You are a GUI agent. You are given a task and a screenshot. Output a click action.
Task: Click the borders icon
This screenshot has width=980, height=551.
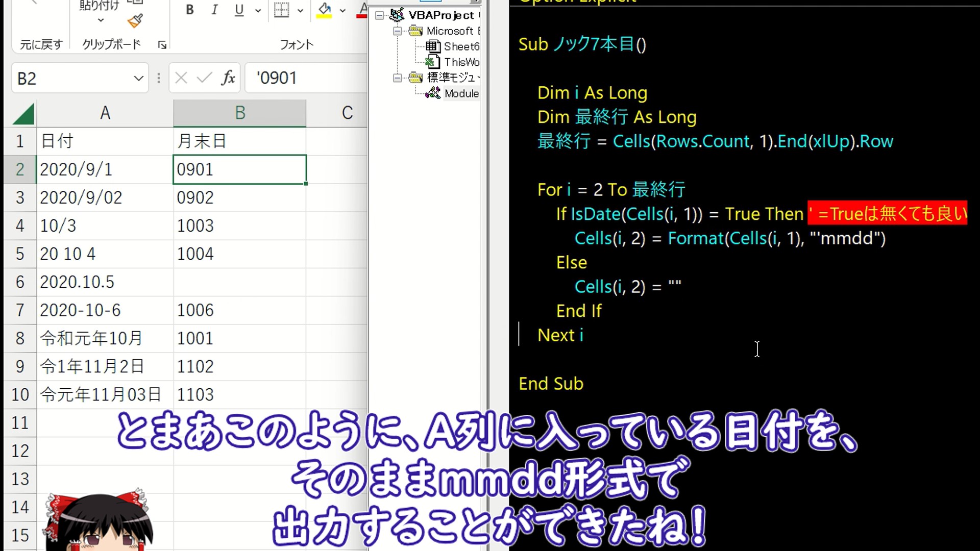[281, 10]
